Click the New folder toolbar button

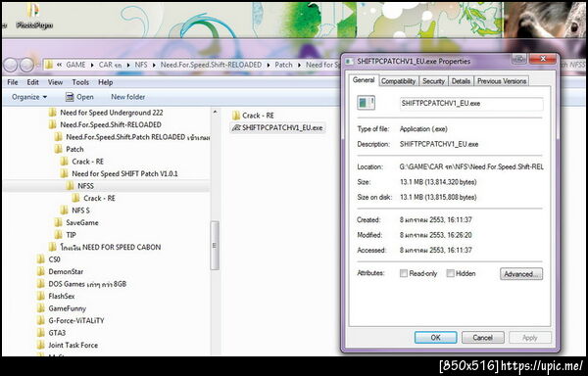click(127, 97)
